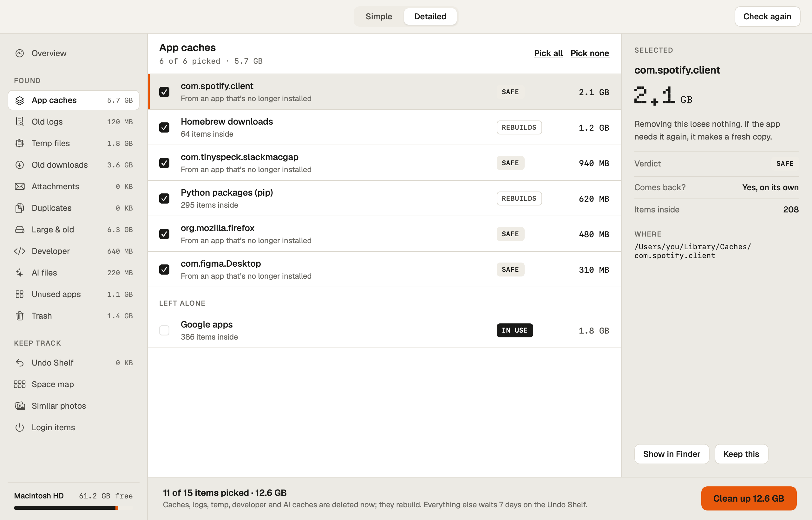Uncheck the org.mozilla.firefox checkbox
This screenshot has height=520, width=812.
[164, 234]
